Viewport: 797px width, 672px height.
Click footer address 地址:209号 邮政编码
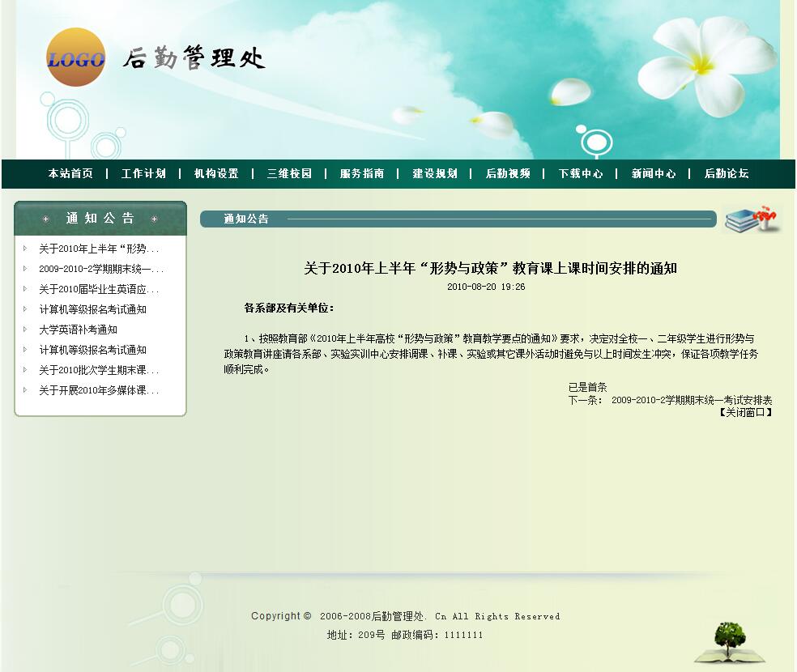[405, 635]
